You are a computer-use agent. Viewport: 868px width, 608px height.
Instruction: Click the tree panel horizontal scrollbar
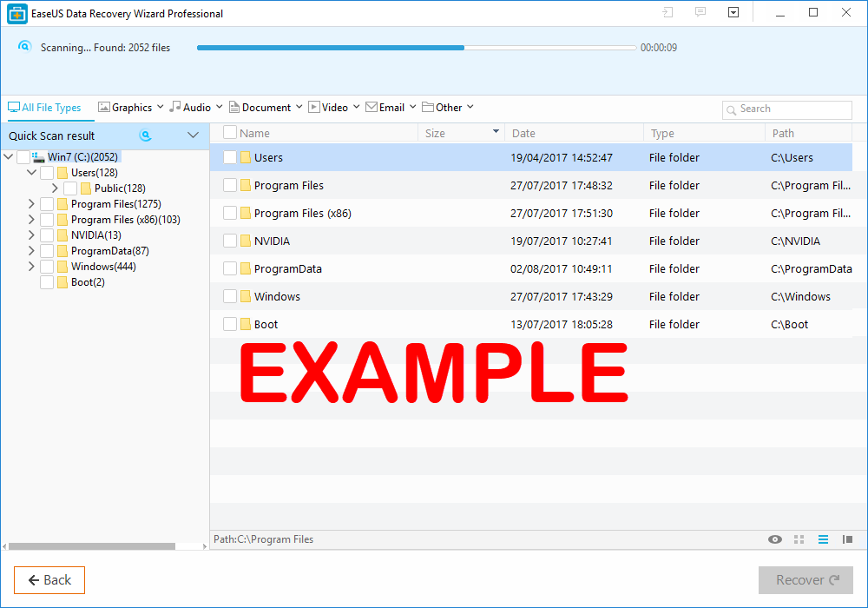tap(92, 546)
